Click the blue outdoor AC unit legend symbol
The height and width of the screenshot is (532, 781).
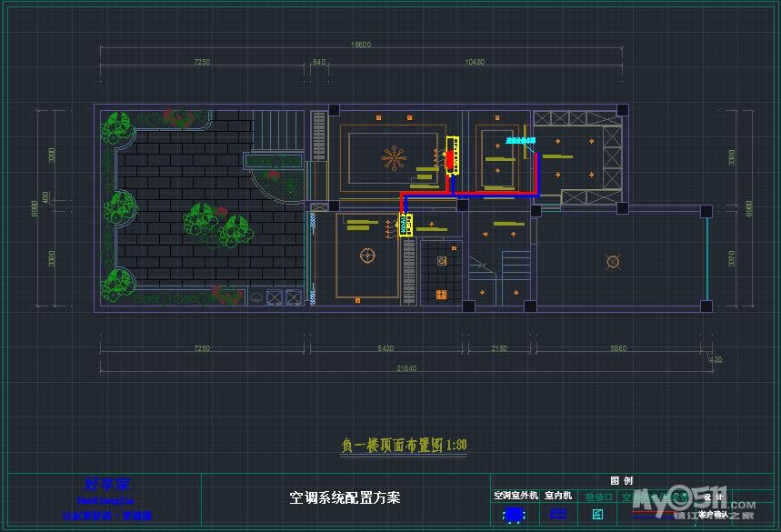point(515,515)
